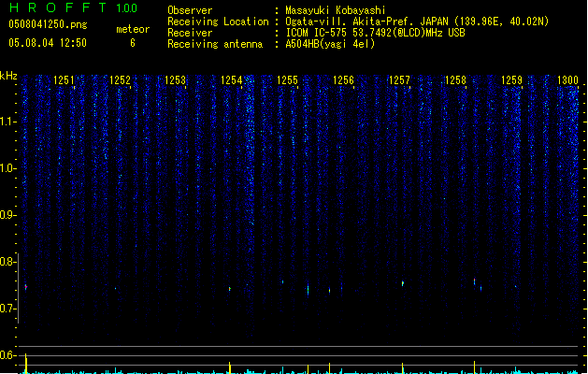Click the HROFFT 1.0.0 title text
Image resolution: width=588 pixels, height=374 pixels.
click(x=74, y=7)
